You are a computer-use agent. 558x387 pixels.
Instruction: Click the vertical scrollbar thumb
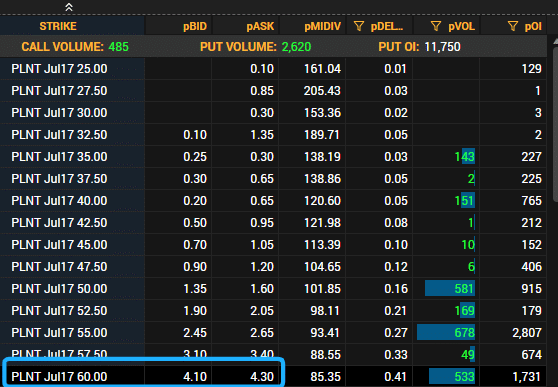[x=555, y=125]
